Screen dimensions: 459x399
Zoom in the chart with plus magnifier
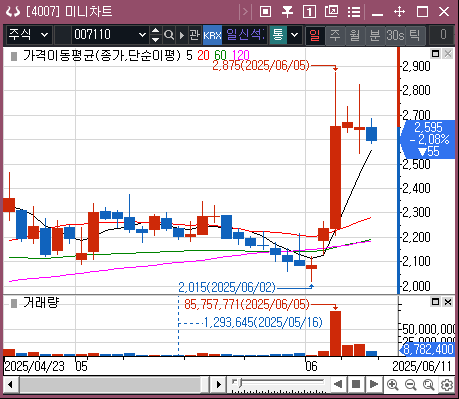[392, 385]
